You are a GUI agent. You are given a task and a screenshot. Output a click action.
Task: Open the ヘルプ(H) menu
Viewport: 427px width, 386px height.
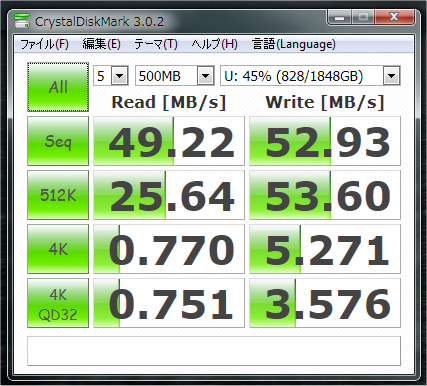coord(214,44)
